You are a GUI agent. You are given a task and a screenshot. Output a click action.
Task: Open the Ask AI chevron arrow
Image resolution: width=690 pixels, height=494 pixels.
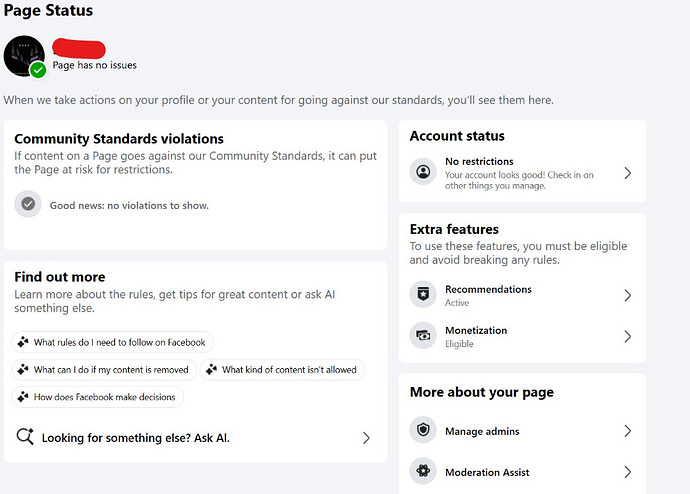tap(366, 438)
